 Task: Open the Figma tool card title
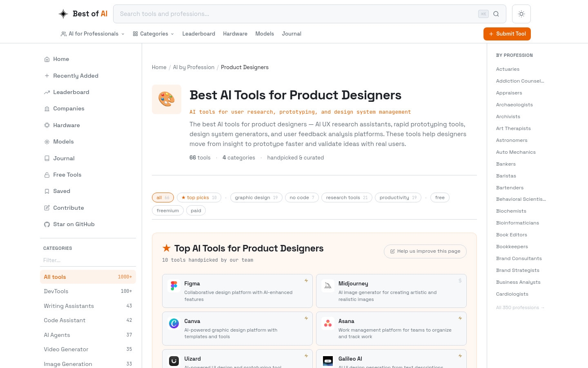(x=192, y=283)
